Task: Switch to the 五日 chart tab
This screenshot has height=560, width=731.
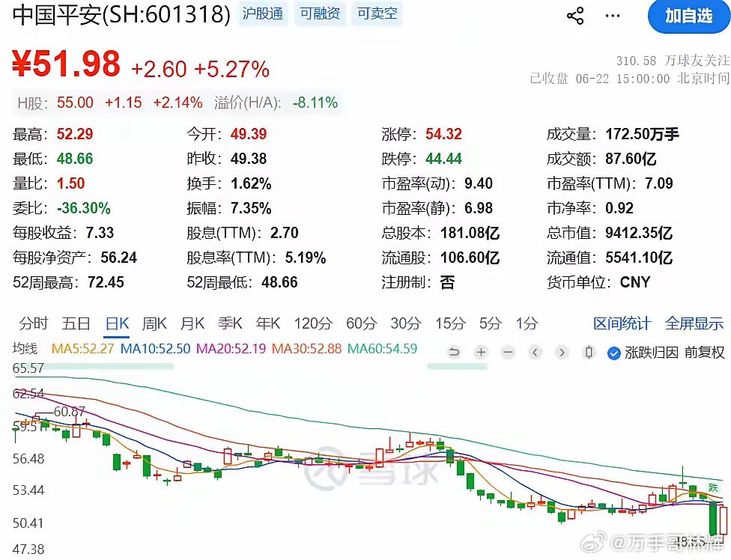Action: pyautogui.click(x=76, y=323)
